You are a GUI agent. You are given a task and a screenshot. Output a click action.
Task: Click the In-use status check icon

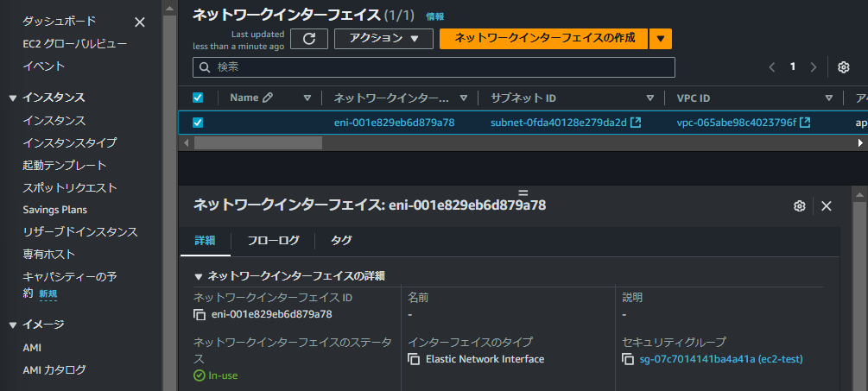click(200, 375)
